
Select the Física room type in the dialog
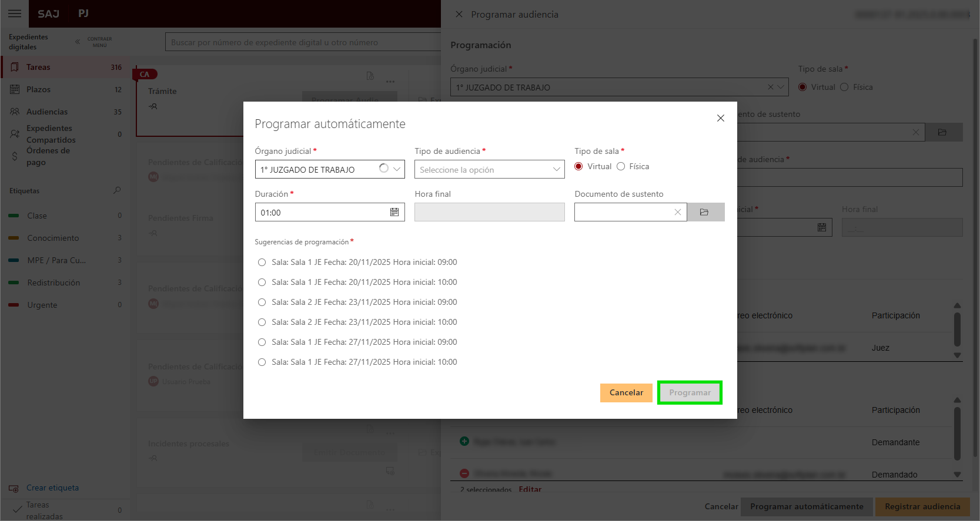point(621,166)
